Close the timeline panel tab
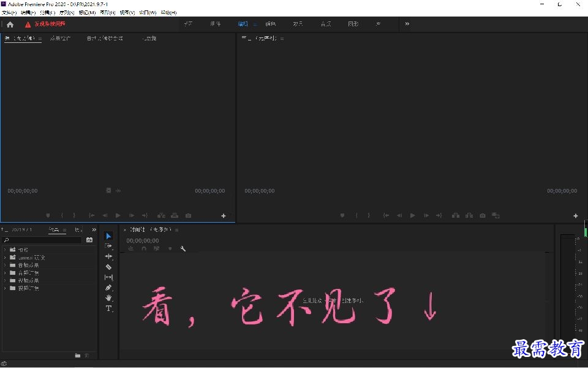The image size is (588, 368). (x=125, y=230)
